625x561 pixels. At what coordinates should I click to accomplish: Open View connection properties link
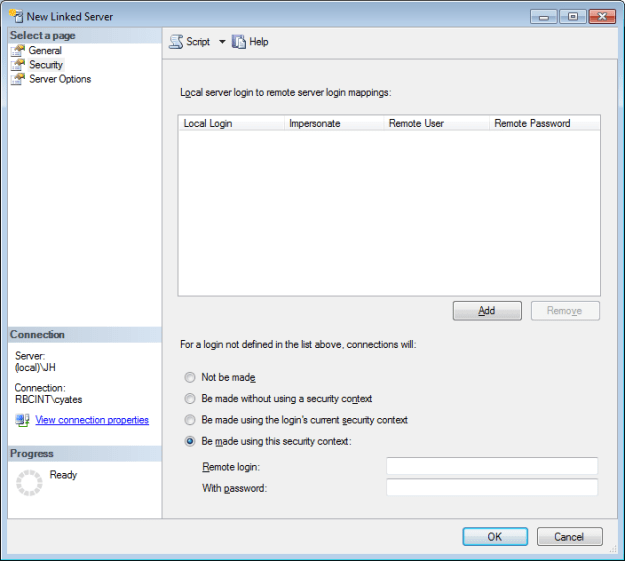[x=92, y=421]
